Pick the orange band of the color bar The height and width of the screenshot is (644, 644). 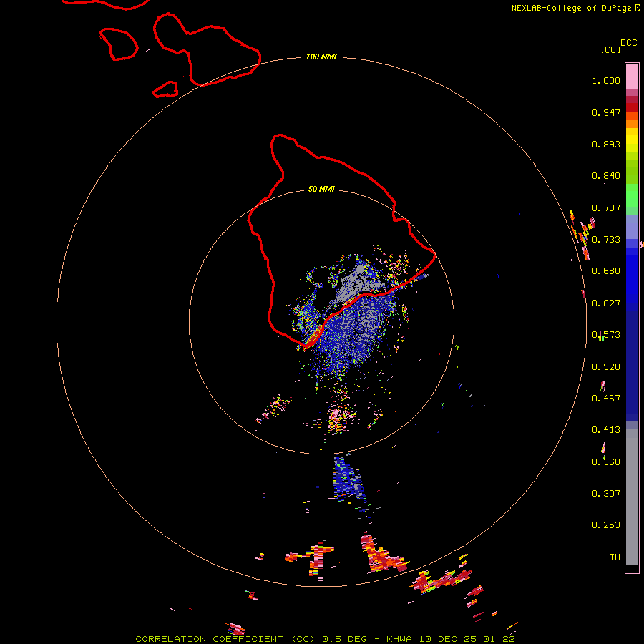(x=632, y=124)
